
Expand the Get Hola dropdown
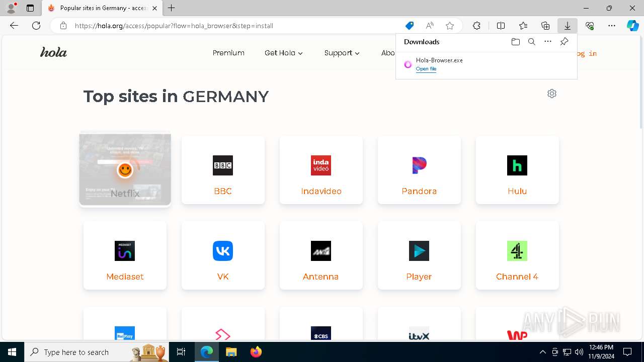[x=284, y=53]
